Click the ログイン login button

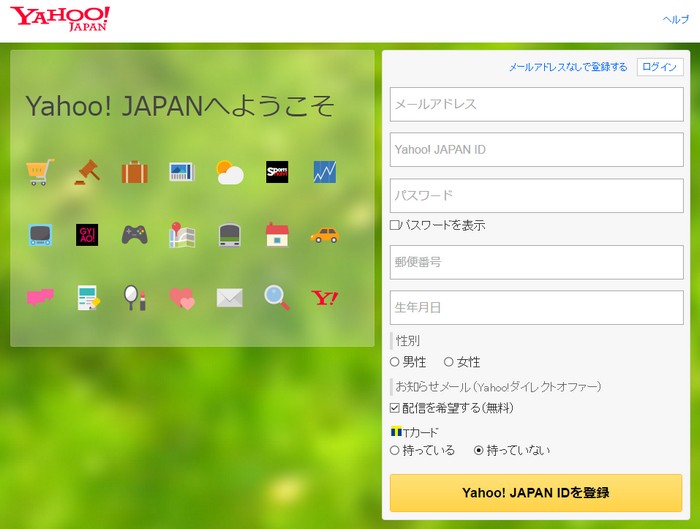660,67
